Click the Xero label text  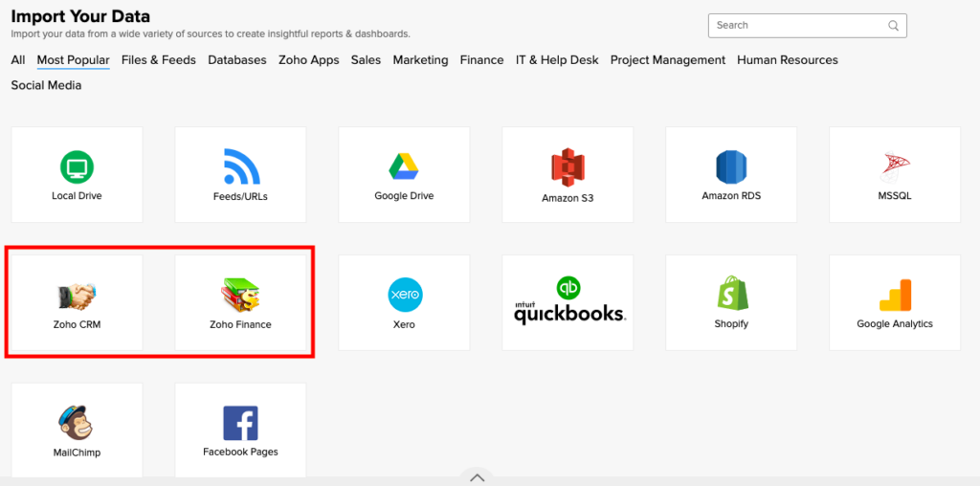click(404, 325)
